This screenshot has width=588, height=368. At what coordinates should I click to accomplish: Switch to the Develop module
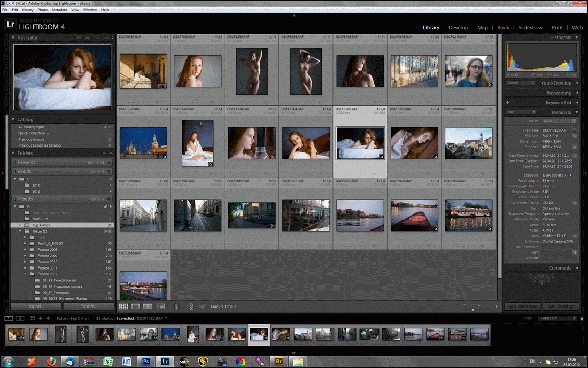(458, 27)
